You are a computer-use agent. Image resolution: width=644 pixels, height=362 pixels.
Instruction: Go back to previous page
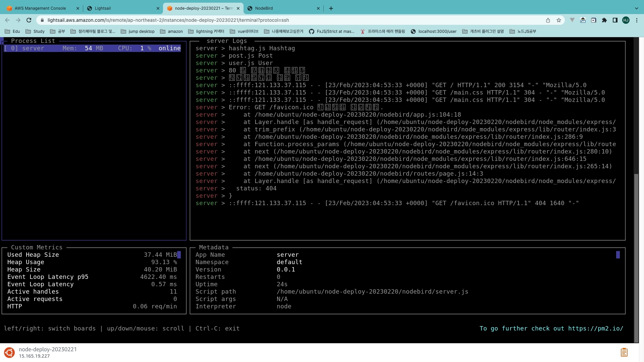(x=7, y=20)
